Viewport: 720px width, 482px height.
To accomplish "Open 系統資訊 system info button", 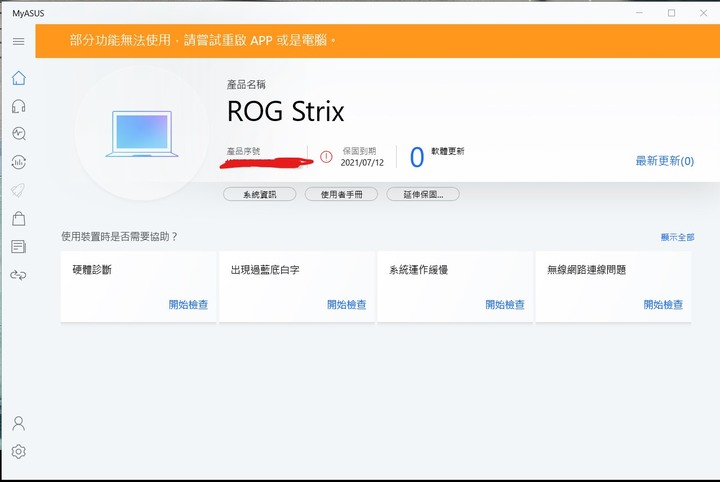I will pos(259,194).
